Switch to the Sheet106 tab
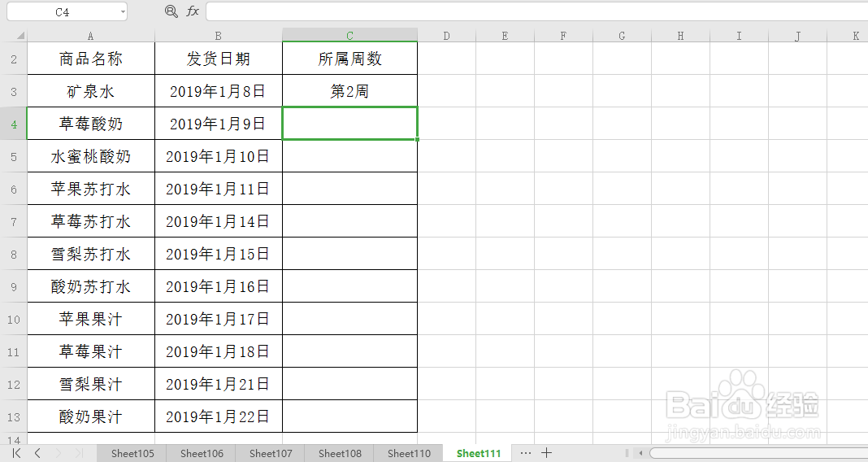The width and height of the screenshot is (868, 462). coord(202,453)
